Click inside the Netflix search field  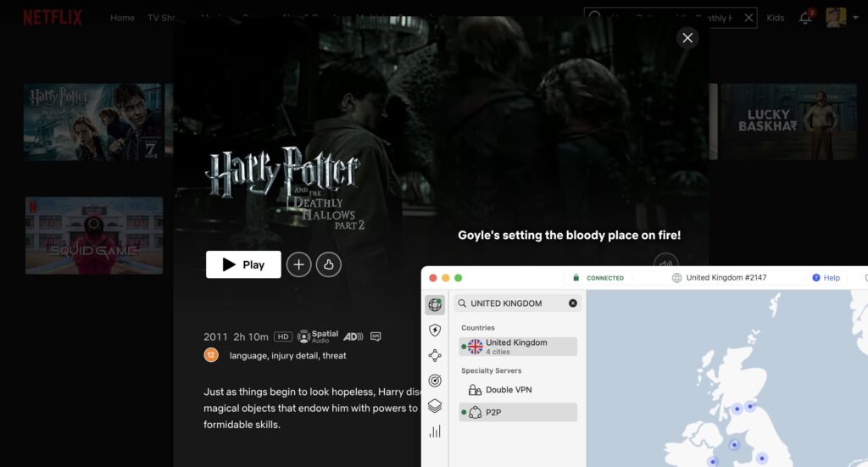coord(670,18)
